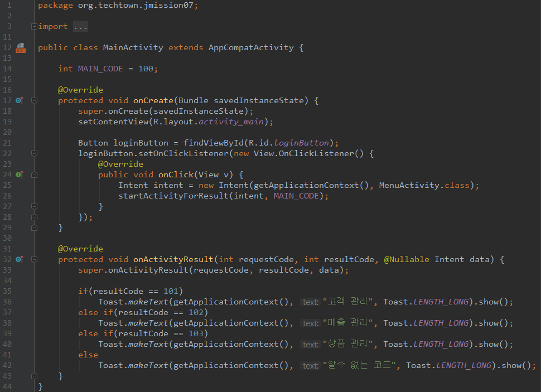
Task: Click implements gutter icon on onClick line 24
Action: click(x=20, y=175)
